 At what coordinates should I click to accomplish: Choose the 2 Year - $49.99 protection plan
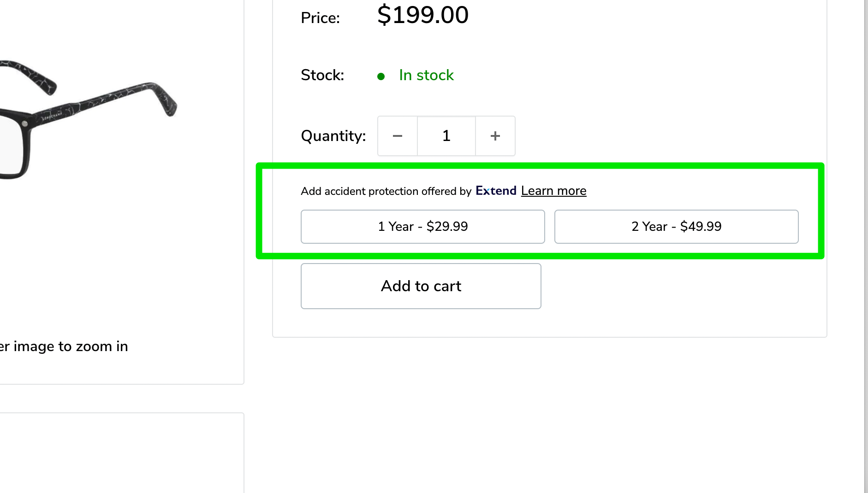pyautogui.click(x=676, y=227)
